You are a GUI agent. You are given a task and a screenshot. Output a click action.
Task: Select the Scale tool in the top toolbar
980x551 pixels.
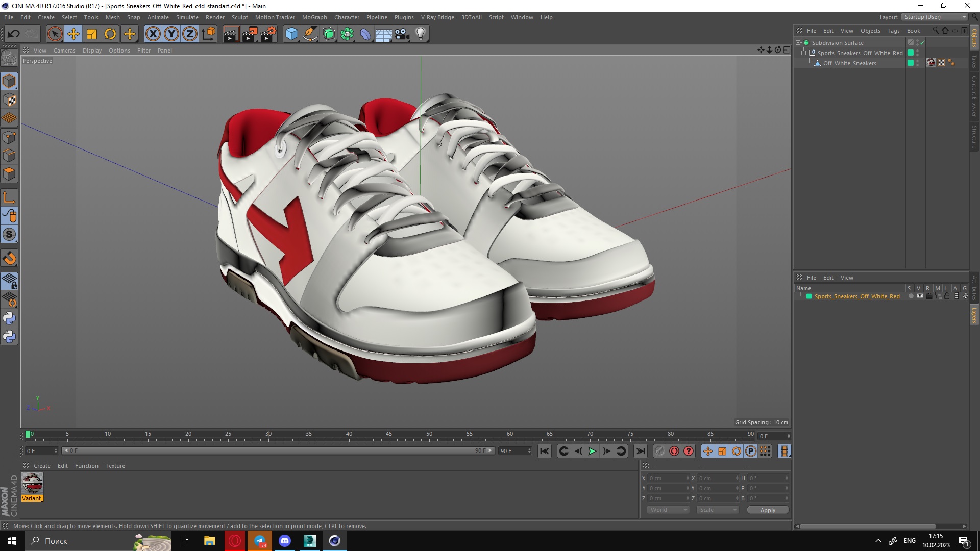pos(92,34)
